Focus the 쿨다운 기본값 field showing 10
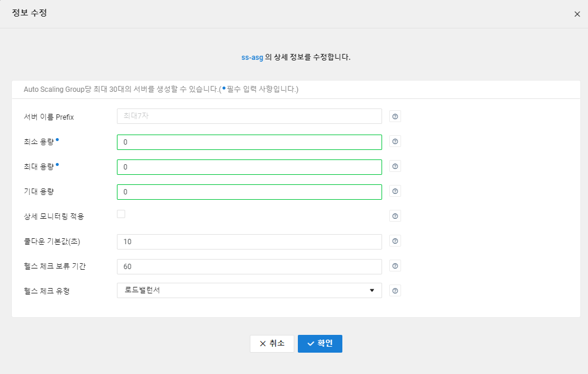Viewport: 588px width, 374px height. 249,242
